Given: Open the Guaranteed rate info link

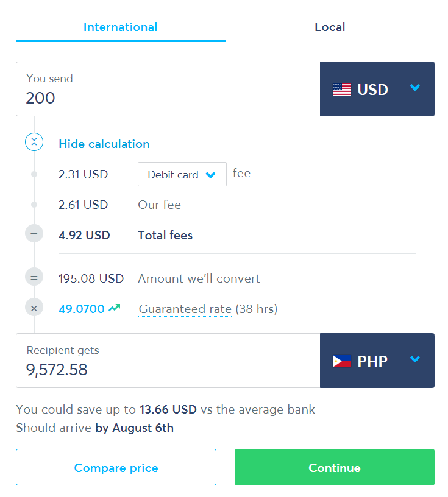Looking at the screenshot, I should click(x=185, y=309).
